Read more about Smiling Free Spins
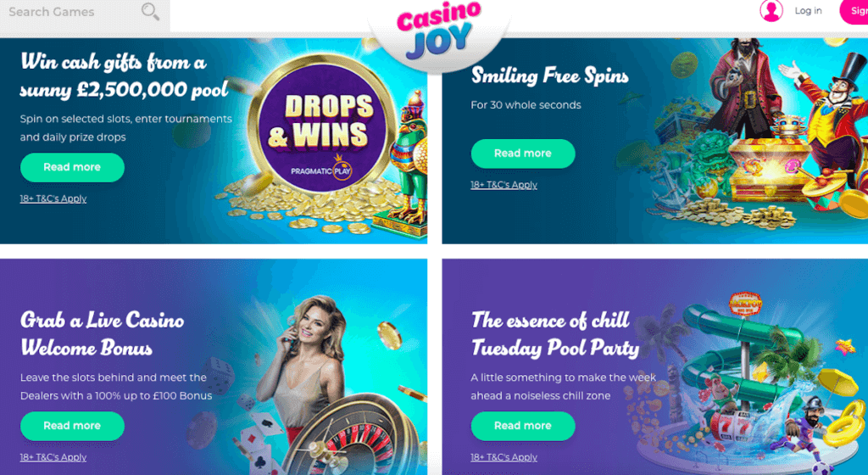Viewport: 868px width, 475px height. [x=523, y=154]
